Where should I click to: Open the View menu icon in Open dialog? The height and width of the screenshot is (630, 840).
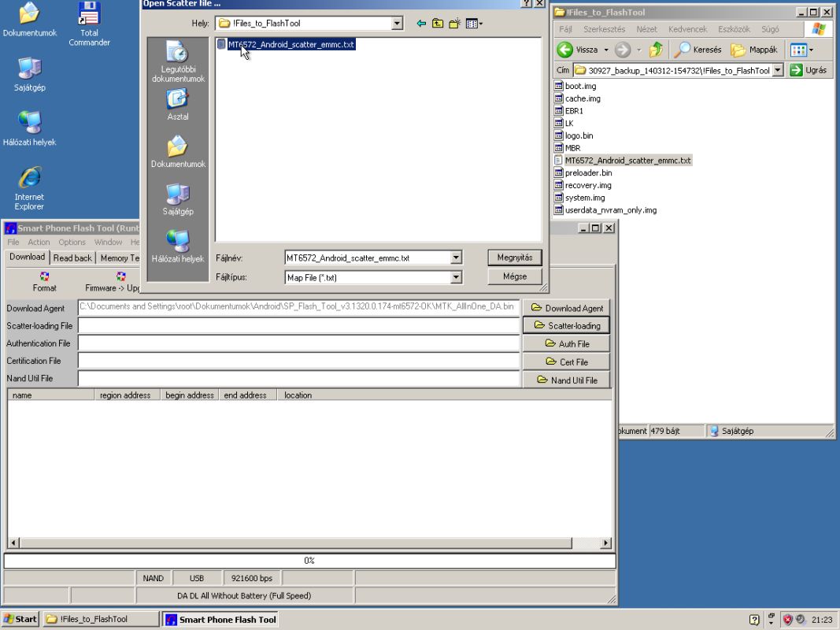pos(474,24)
